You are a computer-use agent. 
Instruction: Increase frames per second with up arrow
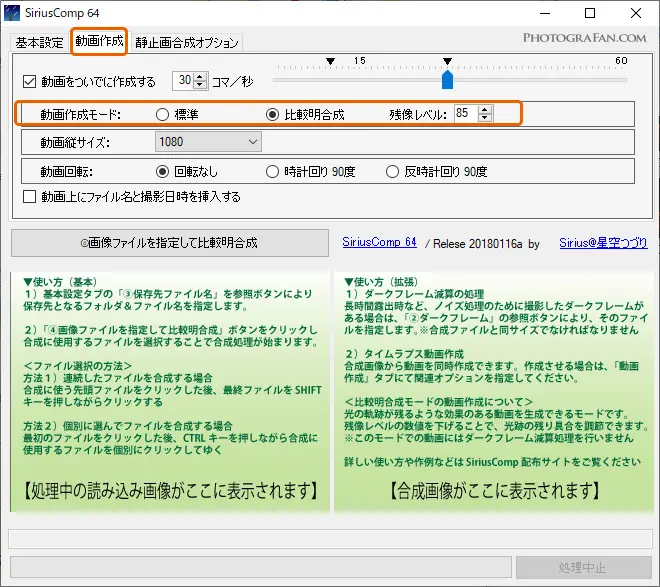click(x=200, y=76)
